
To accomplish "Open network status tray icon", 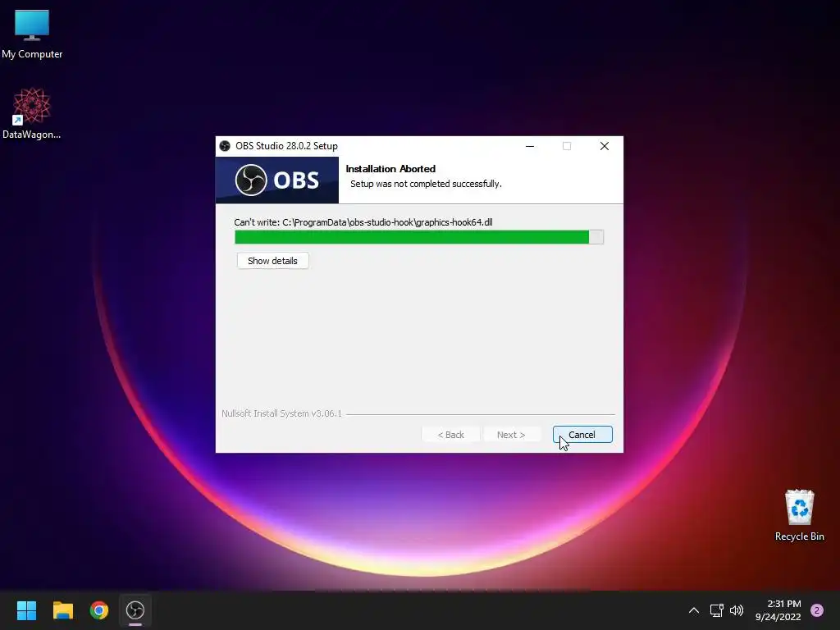I will [716, 610].
